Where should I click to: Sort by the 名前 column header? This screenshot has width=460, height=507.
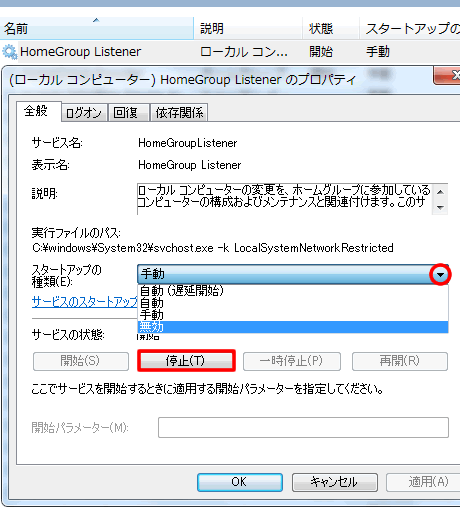tap(97, 28)
